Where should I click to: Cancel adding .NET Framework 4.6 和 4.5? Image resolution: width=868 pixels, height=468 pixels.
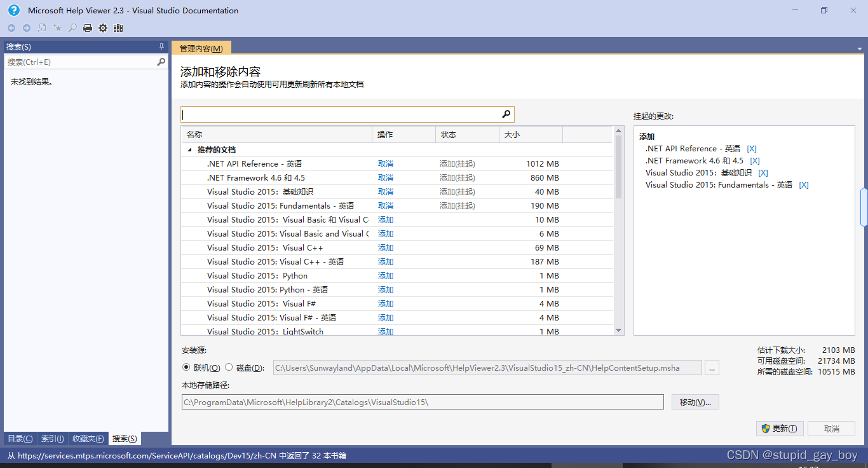386,178
